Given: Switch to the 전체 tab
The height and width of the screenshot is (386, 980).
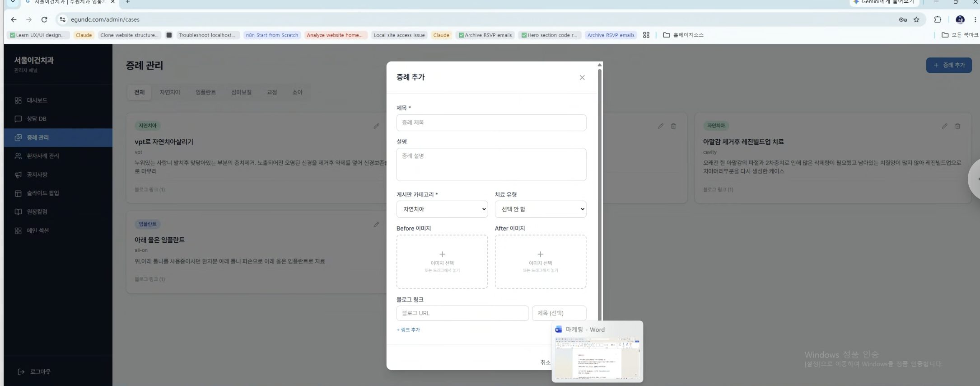Looking at the screenshot, I should 140,92.
